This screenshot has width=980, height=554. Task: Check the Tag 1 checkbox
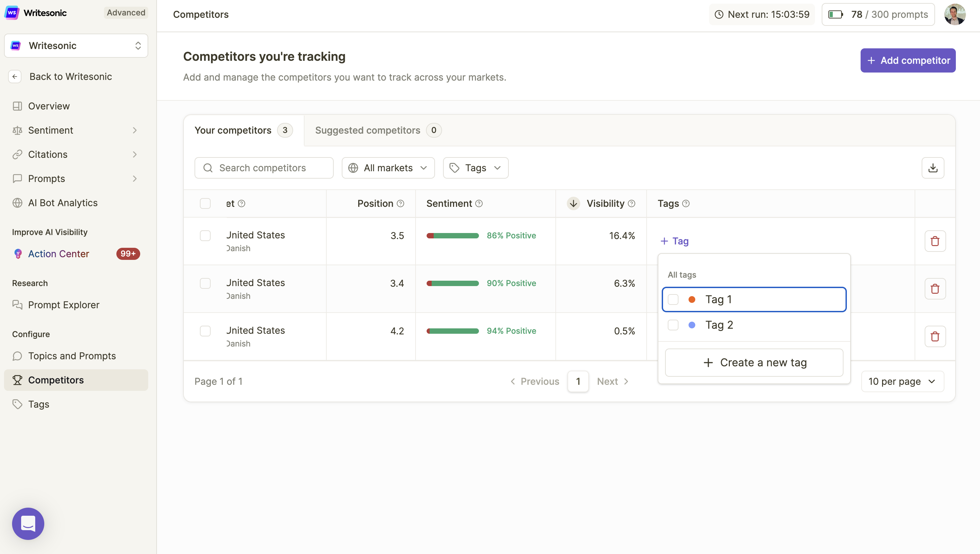pos(673,299)
